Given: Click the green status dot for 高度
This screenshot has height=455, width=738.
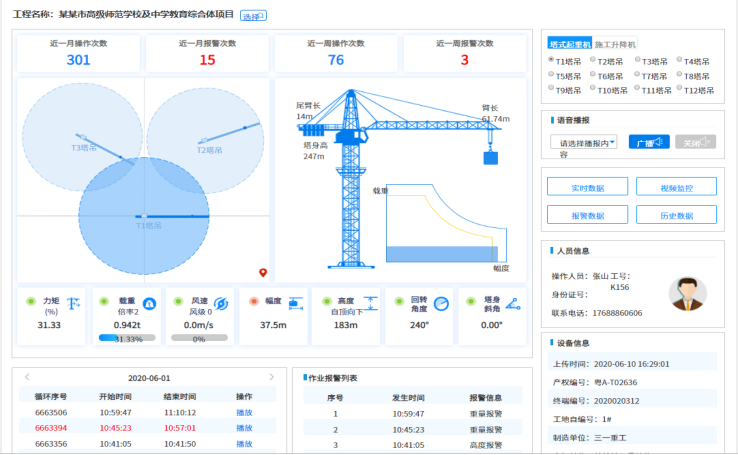Looking at the screenshot, I should [327, 301].
